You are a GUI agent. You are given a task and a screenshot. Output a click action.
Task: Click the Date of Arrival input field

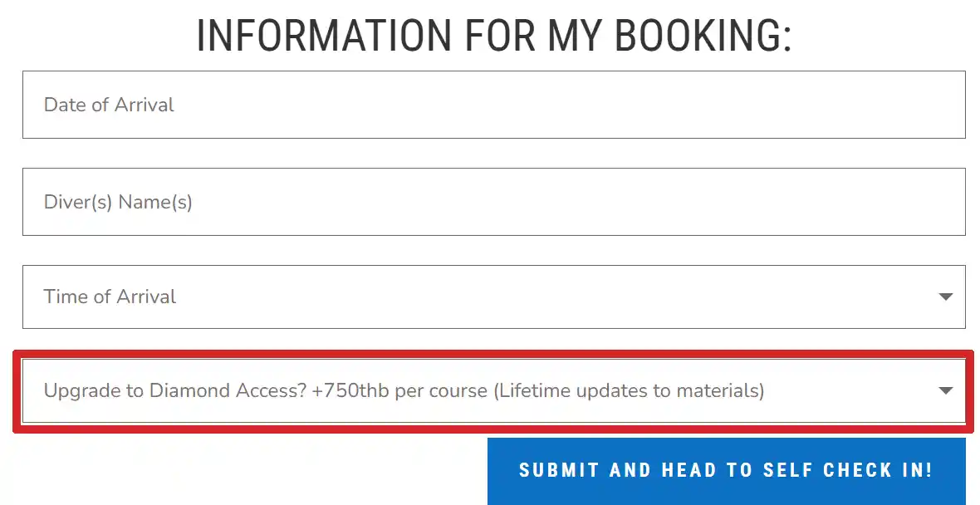point(493,105)
